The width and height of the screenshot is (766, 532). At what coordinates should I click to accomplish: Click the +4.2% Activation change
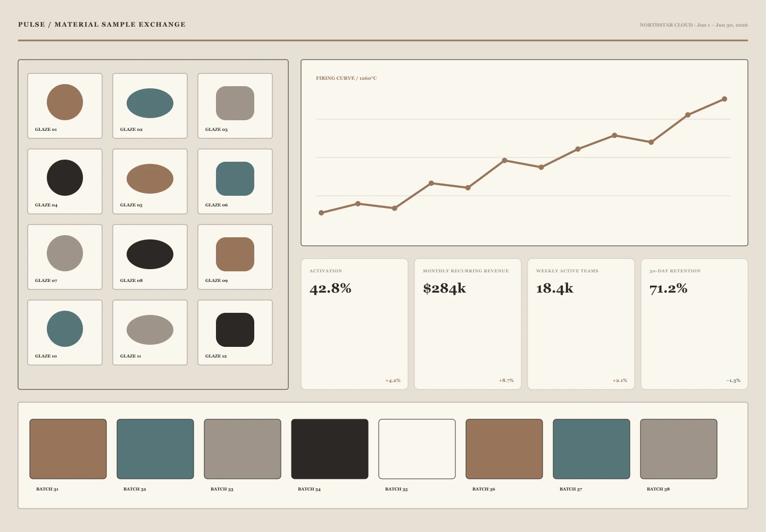pyautogui.click(x=393, y=380)
